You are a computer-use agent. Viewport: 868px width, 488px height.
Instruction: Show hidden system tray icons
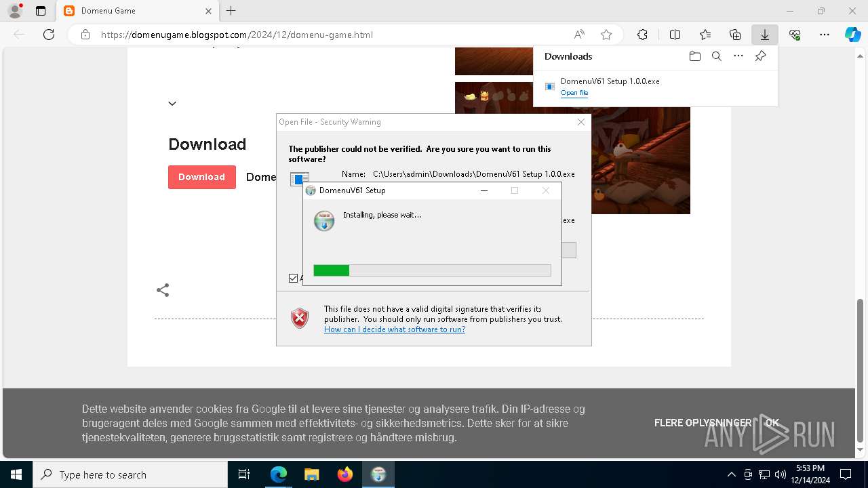(x=731, y=474)
